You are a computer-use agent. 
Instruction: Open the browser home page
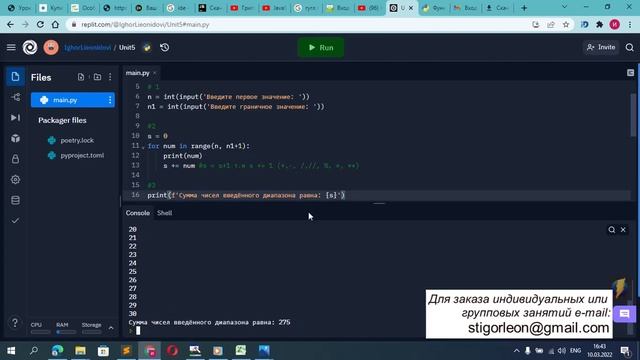point(55,24)
